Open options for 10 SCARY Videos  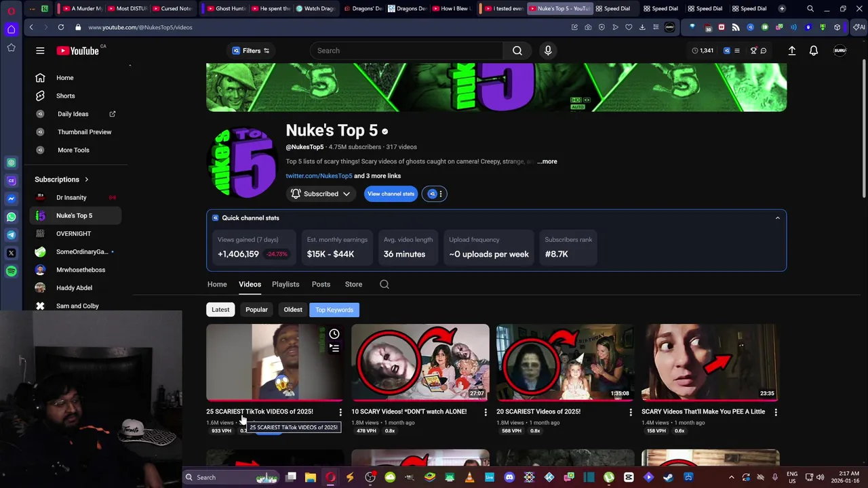point(486,412)
